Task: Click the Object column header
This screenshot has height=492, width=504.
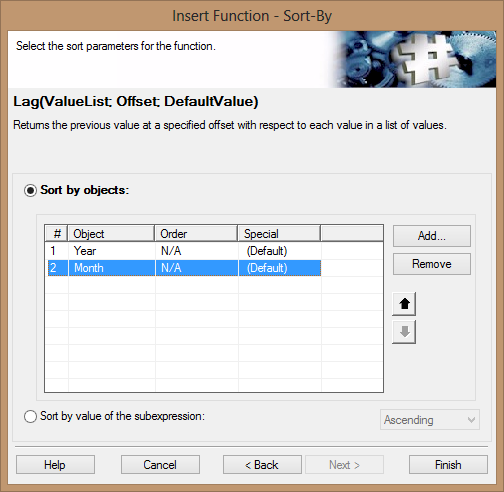Action: tap(111, 234)
